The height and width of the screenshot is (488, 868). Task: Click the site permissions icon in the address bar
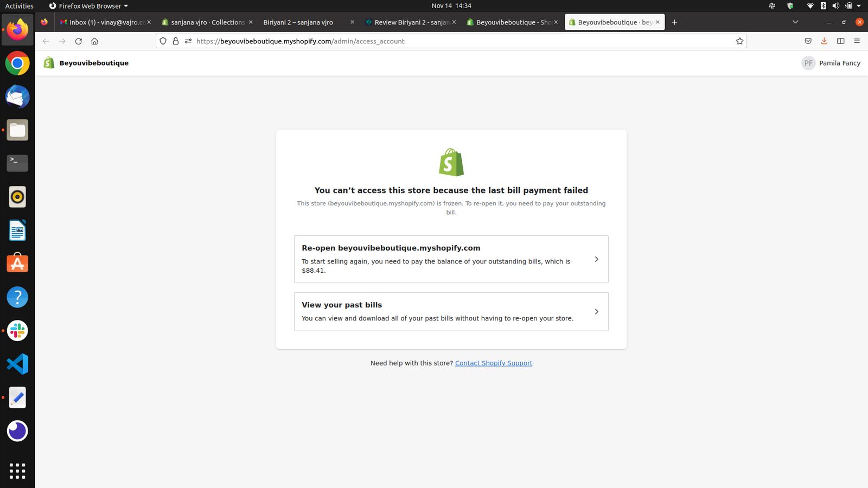coord(188,41)
